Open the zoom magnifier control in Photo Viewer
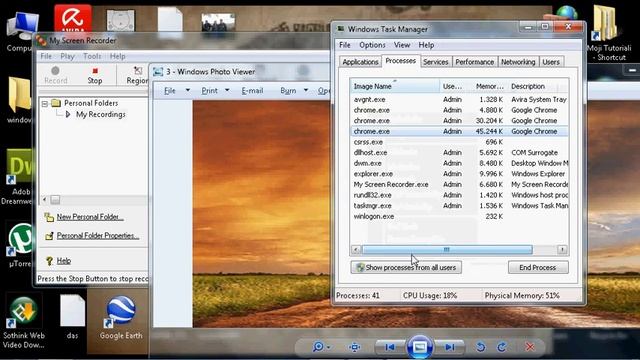Image resolution: width=640 pixels, height=360 pixels. [x=321, y=347]
